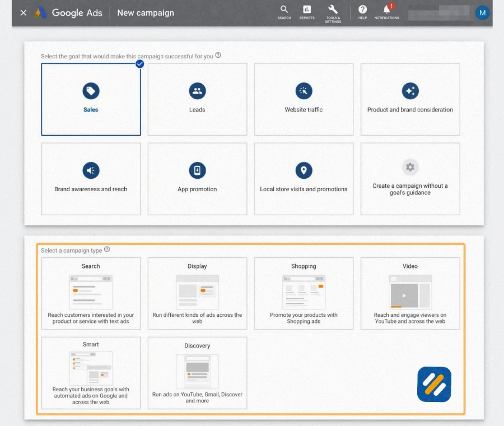Select Product and brand consideration label
This screenshot has width=504, height=426.
410,110
